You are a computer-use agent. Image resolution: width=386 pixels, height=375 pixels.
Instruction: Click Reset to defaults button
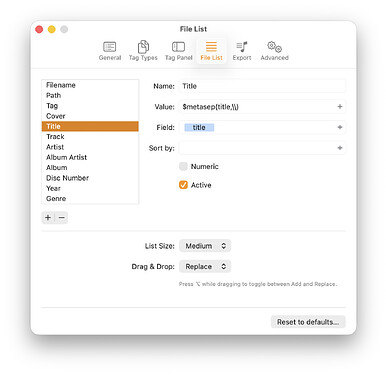click(x=308, y=322)
